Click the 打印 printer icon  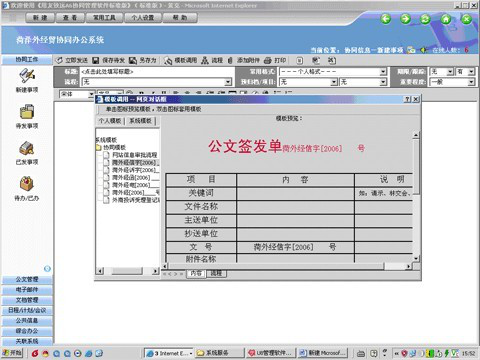pos(268,60)
